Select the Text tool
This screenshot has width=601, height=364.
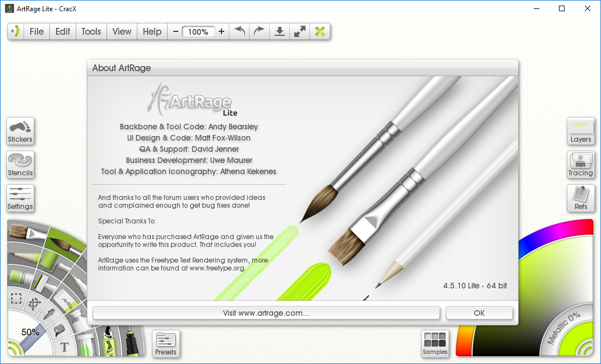64,347
